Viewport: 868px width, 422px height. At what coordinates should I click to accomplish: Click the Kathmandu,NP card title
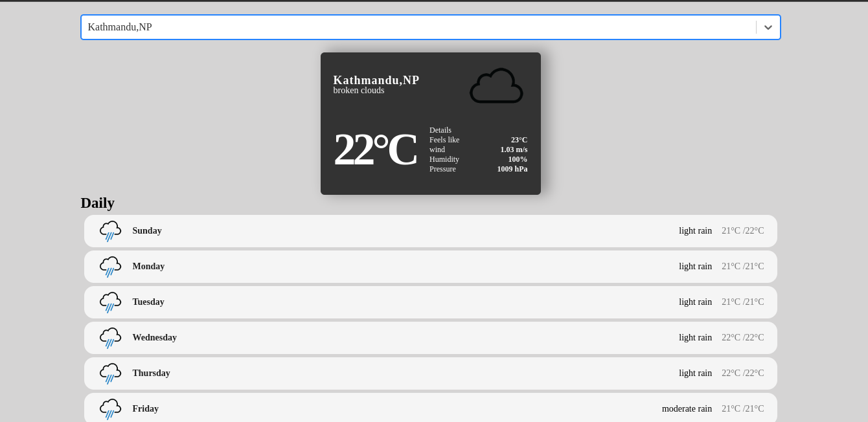(376, 80)
